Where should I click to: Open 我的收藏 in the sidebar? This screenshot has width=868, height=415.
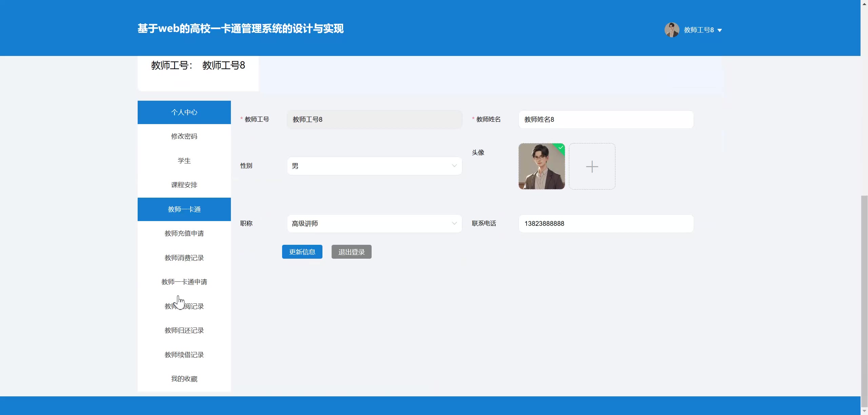[x=184, y=379]
